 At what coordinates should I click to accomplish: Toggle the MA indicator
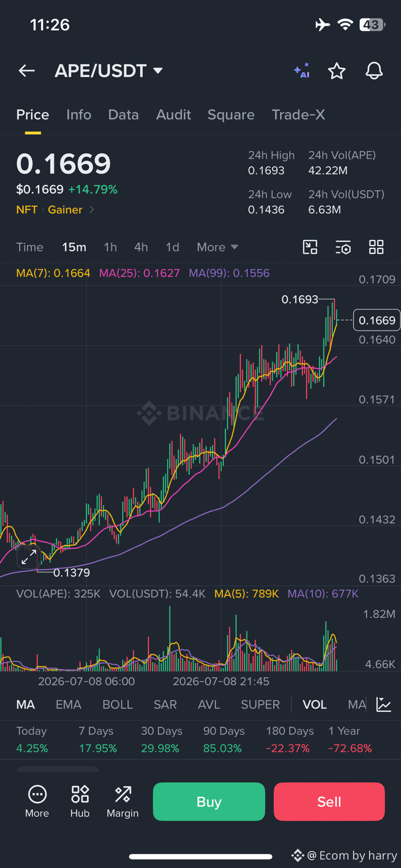pos(26,704)
